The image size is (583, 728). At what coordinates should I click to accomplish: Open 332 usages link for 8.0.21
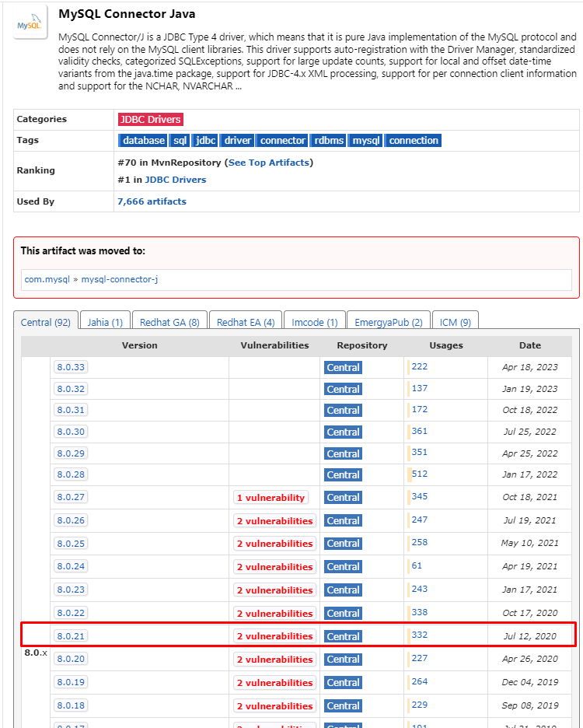[420, 635]
